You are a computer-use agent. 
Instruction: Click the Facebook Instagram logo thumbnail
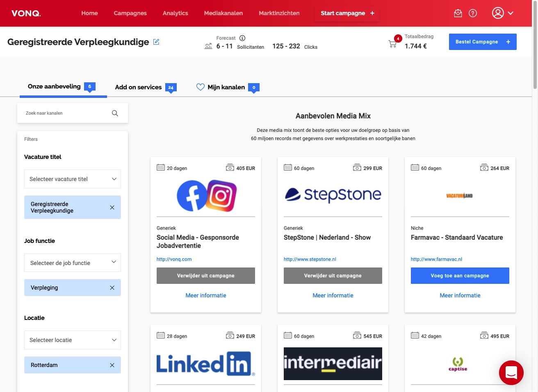pos(206,196)
